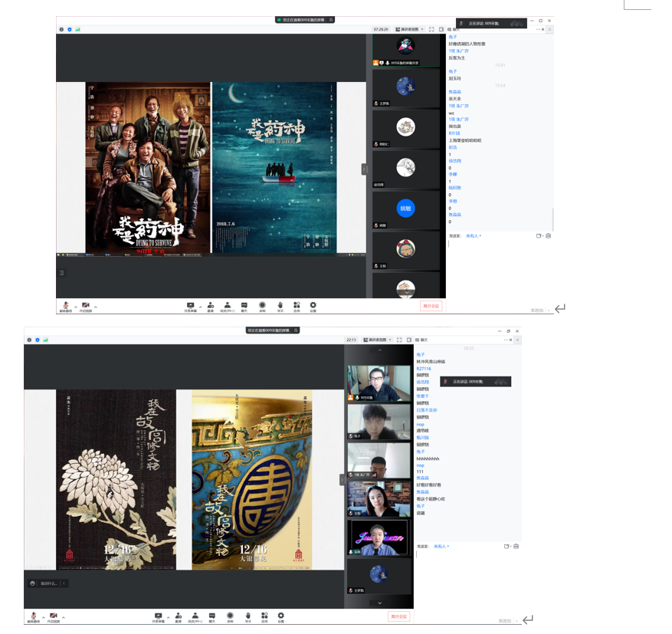This screenshot has width=672, height=634.
Task: Leave meeting in the upper window
Action: point(431,306)
